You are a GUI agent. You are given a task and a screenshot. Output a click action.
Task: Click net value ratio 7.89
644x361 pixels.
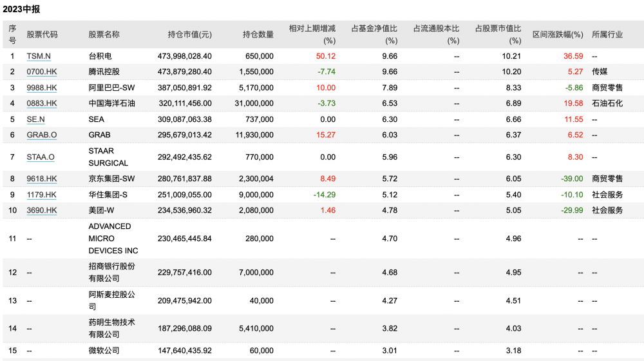pyautogui.click(x=390, y=88)
